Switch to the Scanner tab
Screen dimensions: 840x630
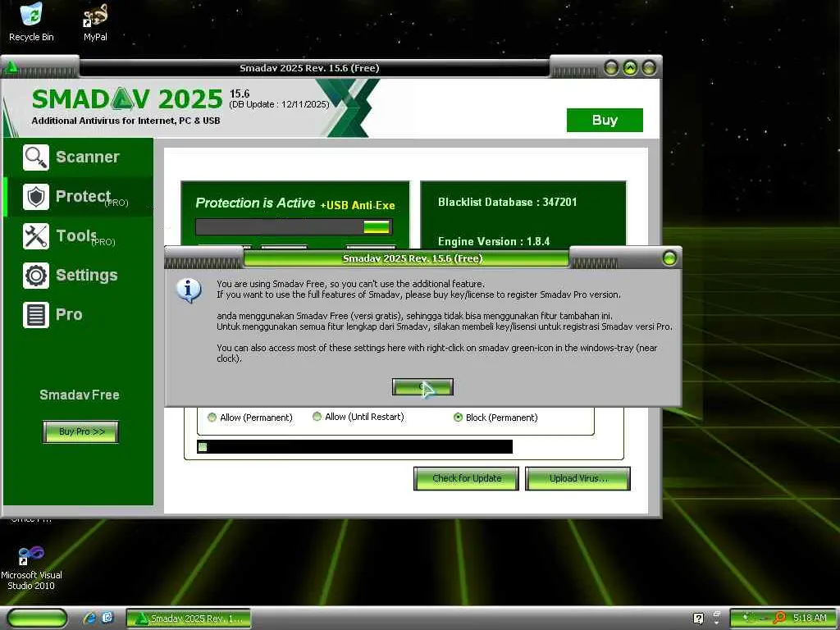78,157
